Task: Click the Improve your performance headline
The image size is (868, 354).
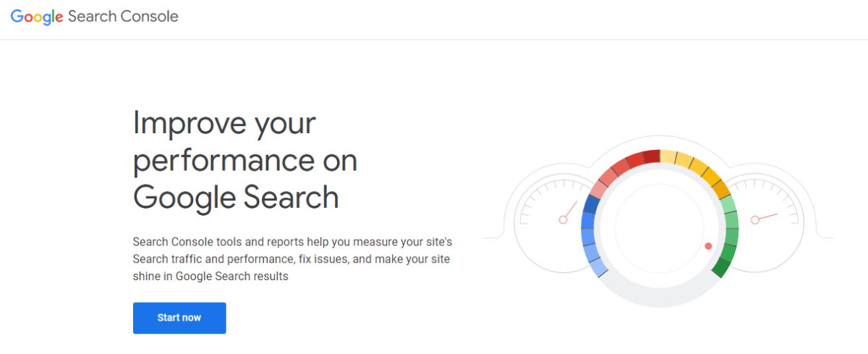Action: 245,159
